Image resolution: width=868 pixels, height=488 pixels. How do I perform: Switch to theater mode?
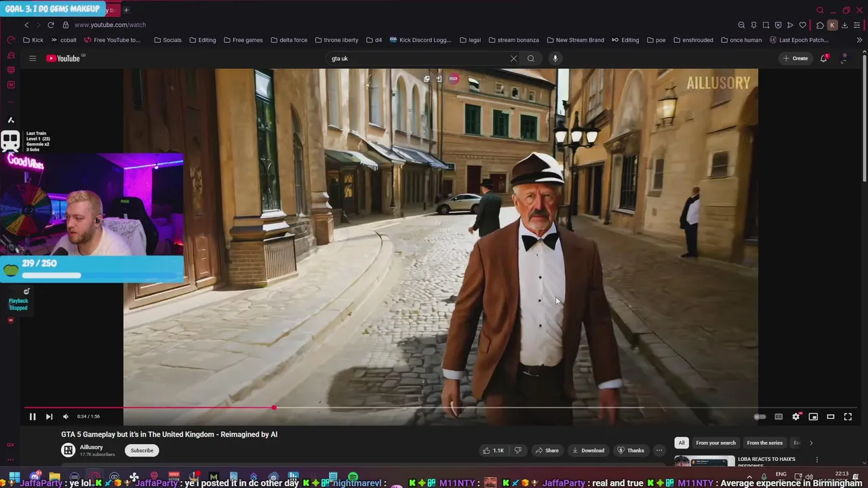coord(830,416)
